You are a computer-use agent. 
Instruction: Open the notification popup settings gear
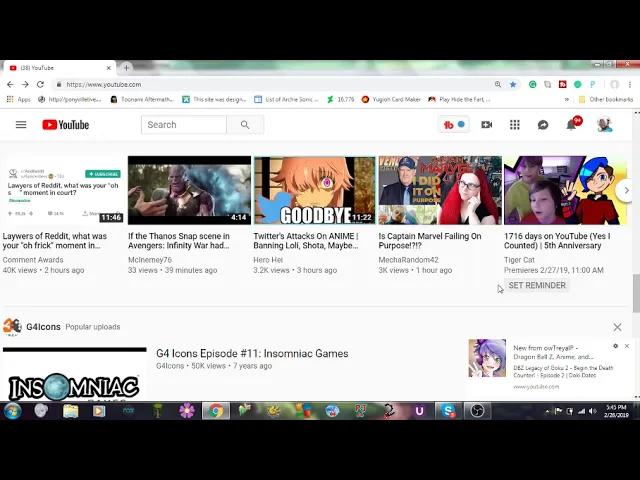click(x=616, y=346)
